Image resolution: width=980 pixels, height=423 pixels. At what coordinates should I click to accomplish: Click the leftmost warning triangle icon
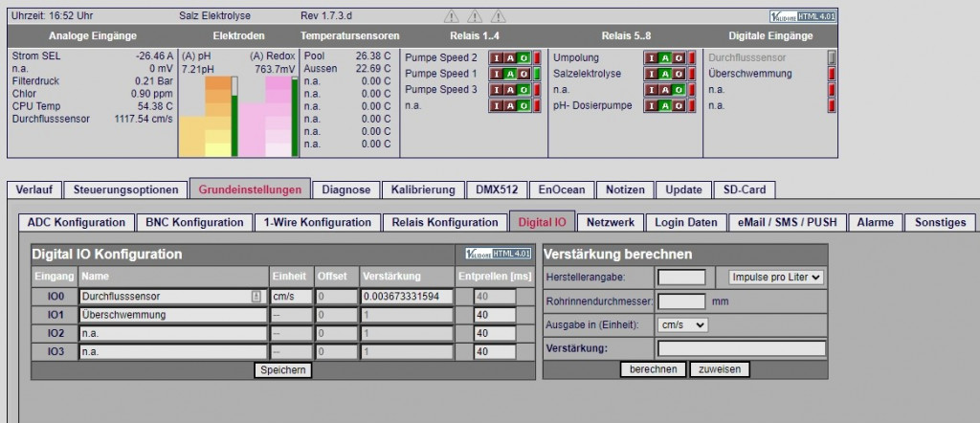pos(452,16)
